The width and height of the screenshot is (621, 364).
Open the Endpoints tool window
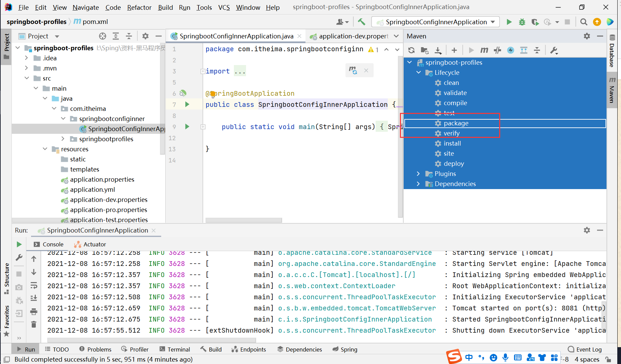point(249,349)
